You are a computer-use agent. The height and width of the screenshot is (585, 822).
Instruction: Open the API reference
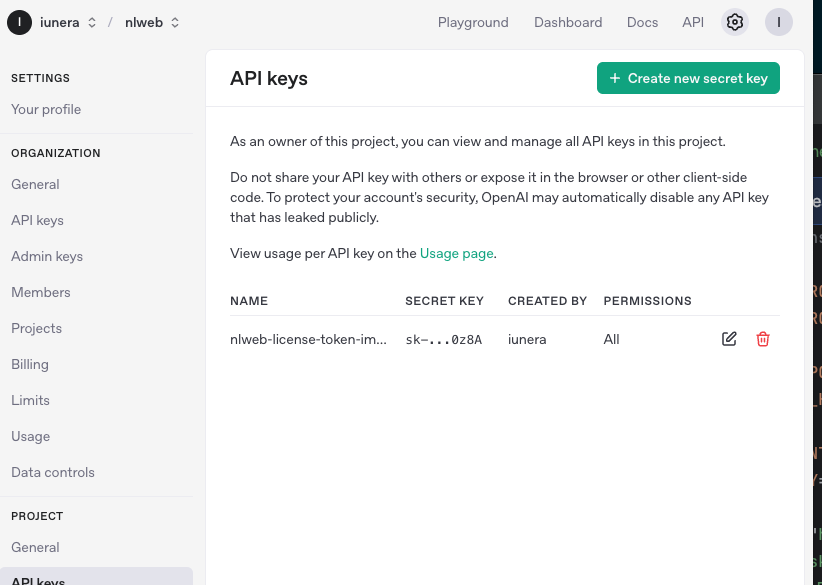[x=693, y=23]
